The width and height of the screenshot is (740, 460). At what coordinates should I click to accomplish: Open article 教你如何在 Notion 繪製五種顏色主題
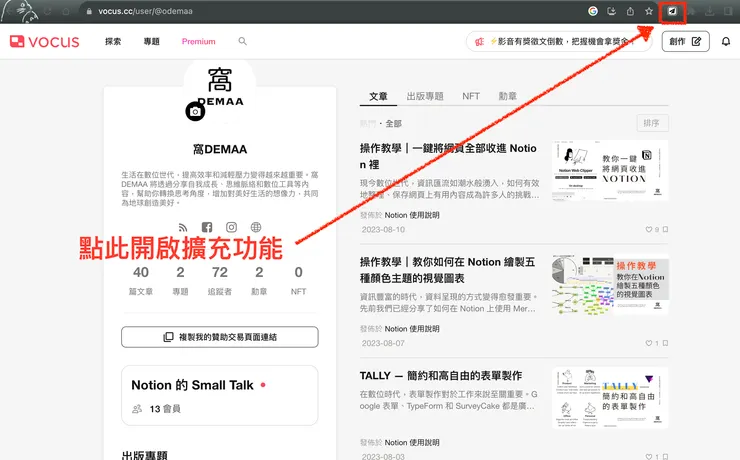[447, 270]
